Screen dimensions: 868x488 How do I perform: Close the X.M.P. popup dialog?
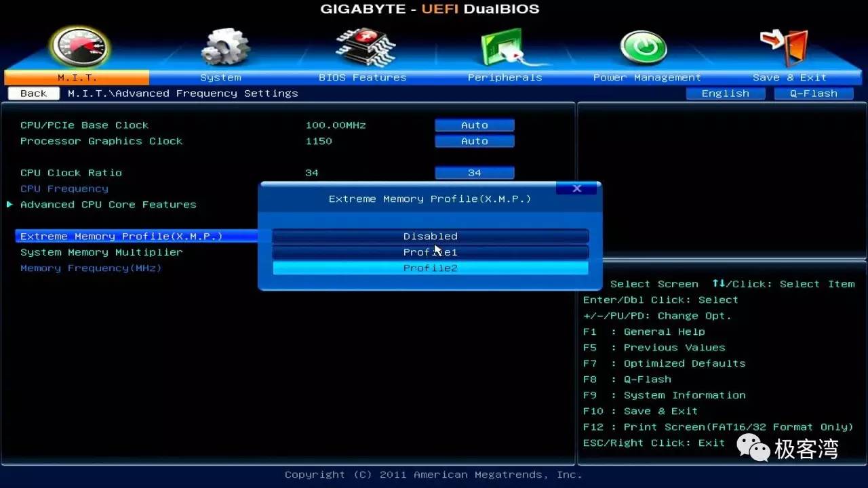tap(577, 188)
